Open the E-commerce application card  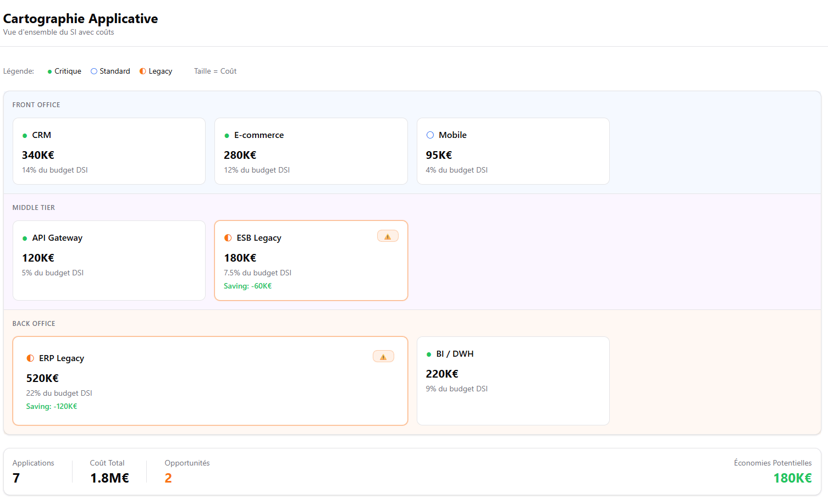tap(311, 151)
